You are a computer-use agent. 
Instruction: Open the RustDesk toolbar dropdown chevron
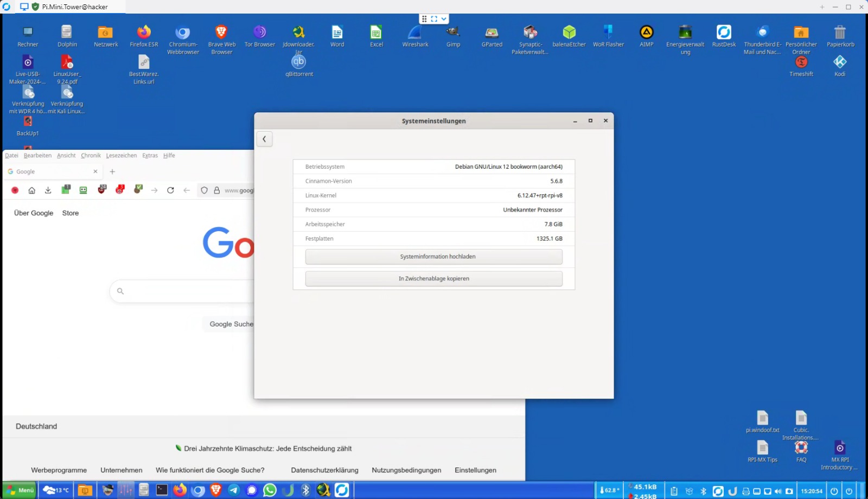pyautogui.click(x=444, y=18)
